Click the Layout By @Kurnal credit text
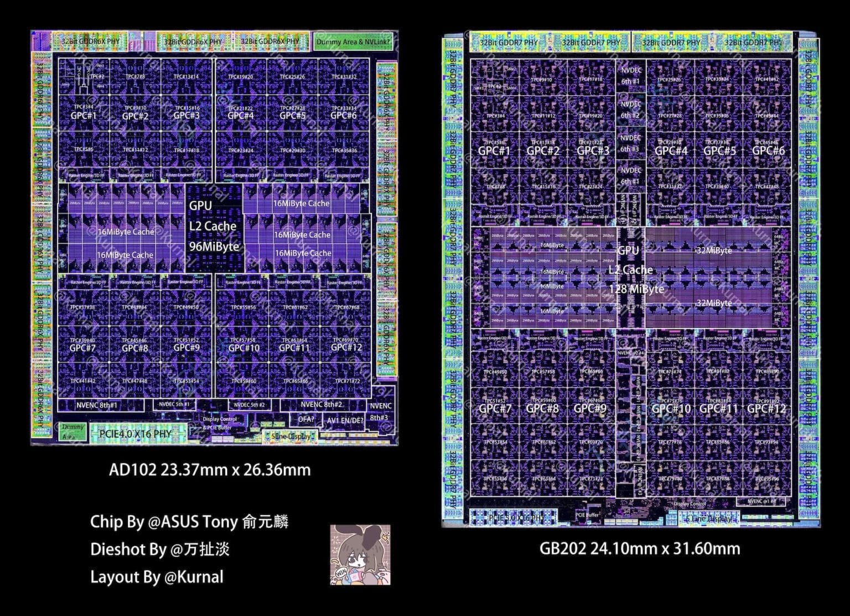 click(157, 577)
